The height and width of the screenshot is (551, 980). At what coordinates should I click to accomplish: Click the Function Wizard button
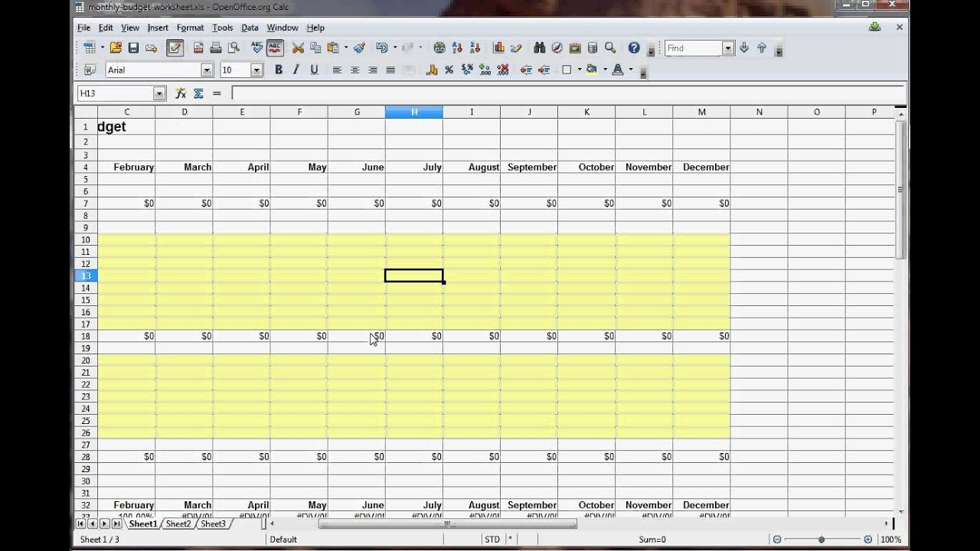click(181, 93)
